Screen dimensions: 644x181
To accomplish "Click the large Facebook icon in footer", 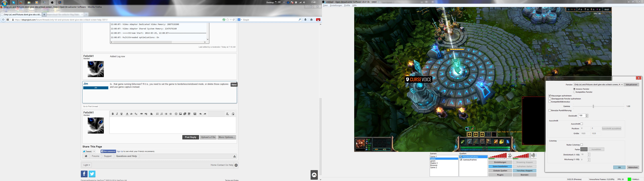I will pos(84,174).
